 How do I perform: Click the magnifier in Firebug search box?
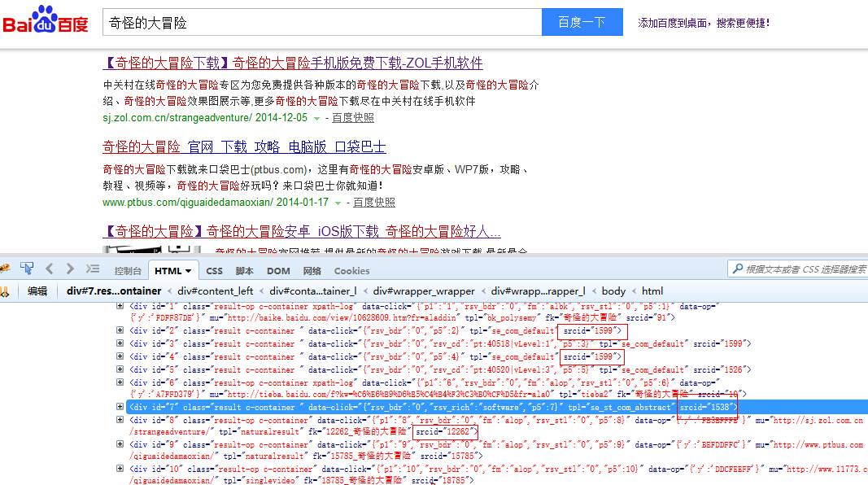[736, 269]
